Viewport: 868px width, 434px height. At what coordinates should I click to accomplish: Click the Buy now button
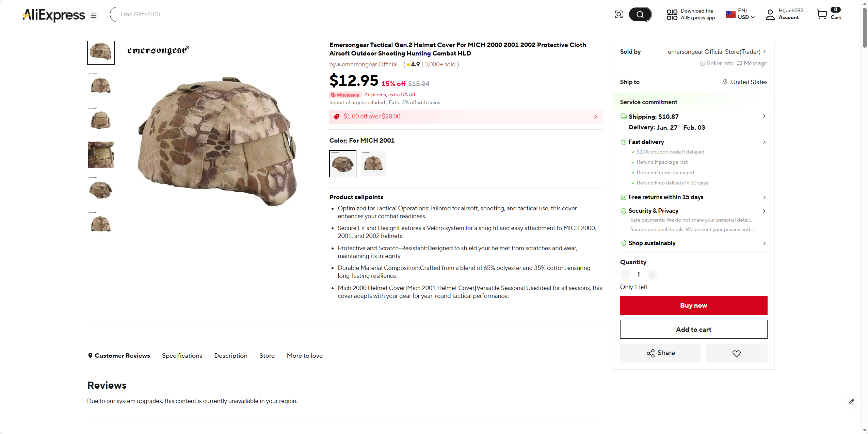[x=693, y=306]
